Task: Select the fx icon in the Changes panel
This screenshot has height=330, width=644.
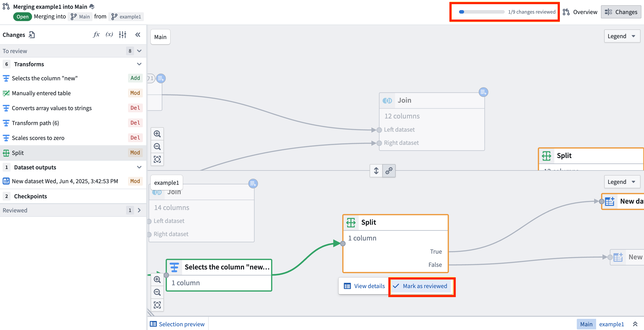Action: [x=96, y=35]
